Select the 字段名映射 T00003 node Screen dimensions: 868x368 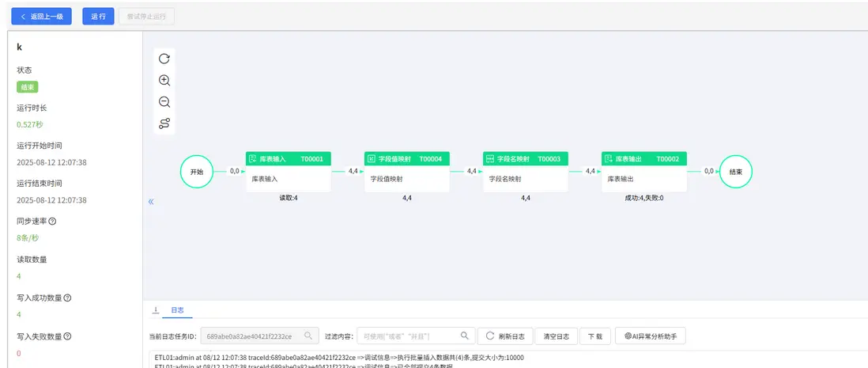tap(526, 172)
